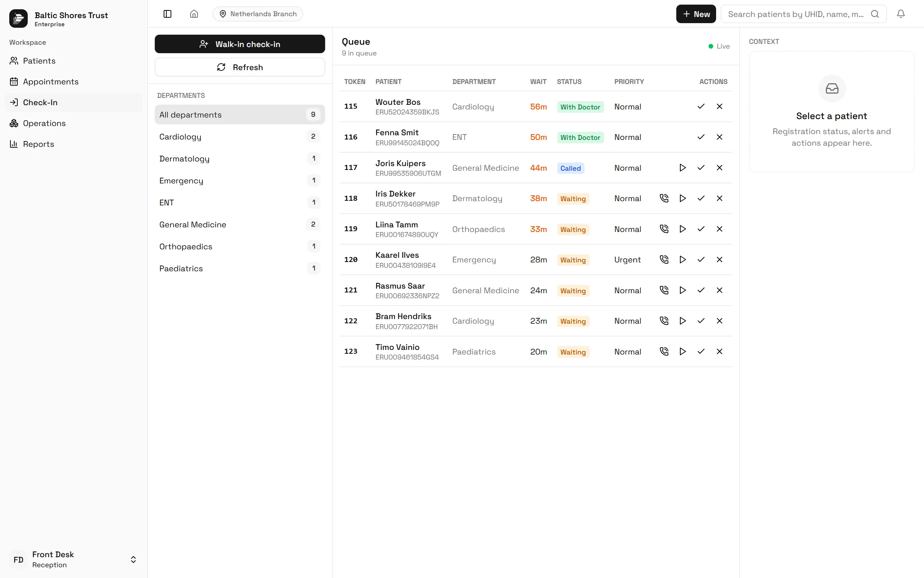Screen dimensions: 924x578
Task: Filter queue by Paediatrics
Action: coord(240,268)
